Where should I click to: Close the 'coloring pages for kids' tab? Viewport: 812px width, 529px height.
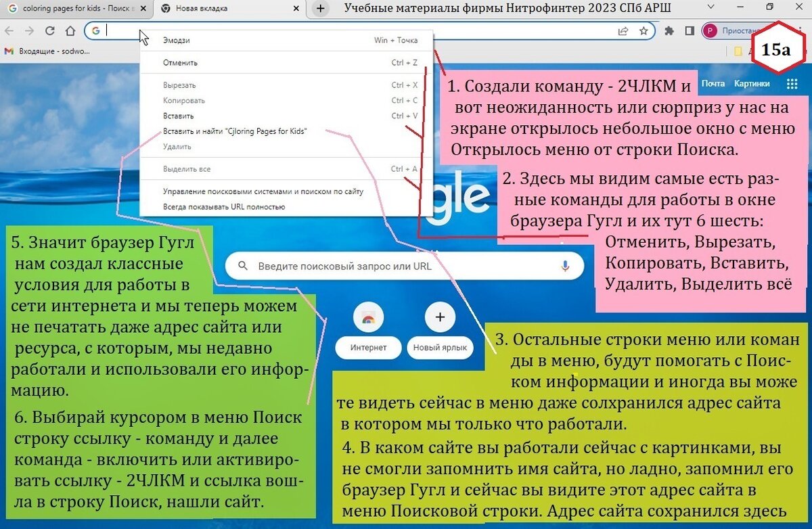coord(145,8)
